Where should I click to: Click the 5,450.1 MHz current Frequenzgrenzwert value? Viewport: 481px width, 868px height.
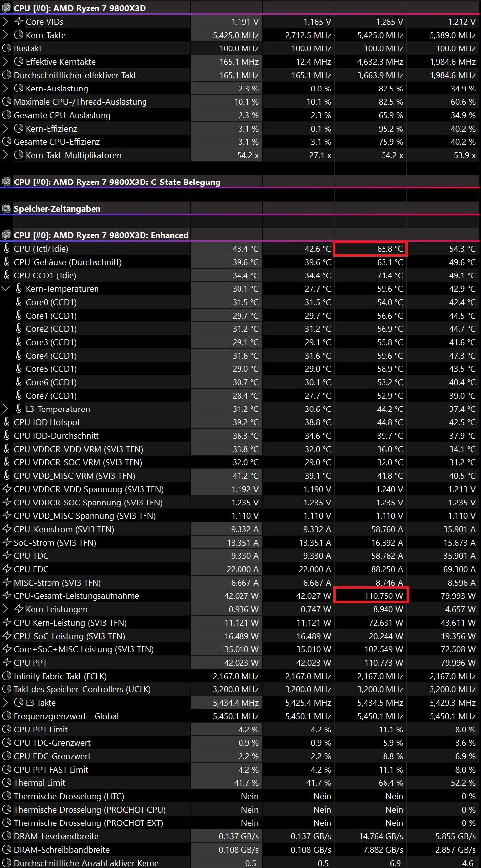236,716
